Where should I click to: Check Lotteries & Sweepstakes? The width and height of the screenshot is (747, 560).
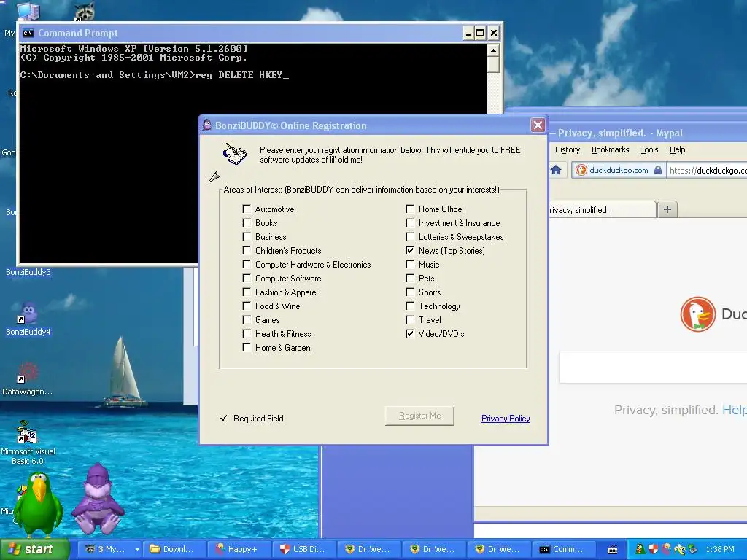point(410,236)
